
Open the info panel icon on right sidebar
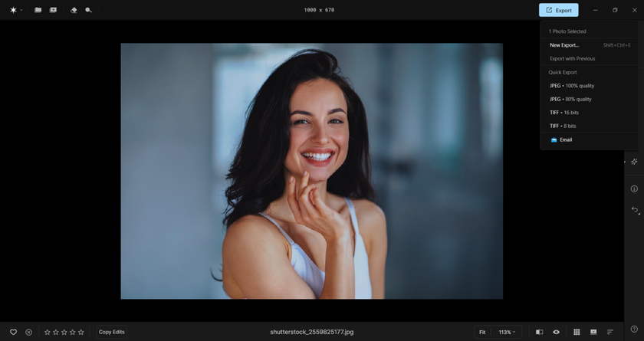pos(634,189)
